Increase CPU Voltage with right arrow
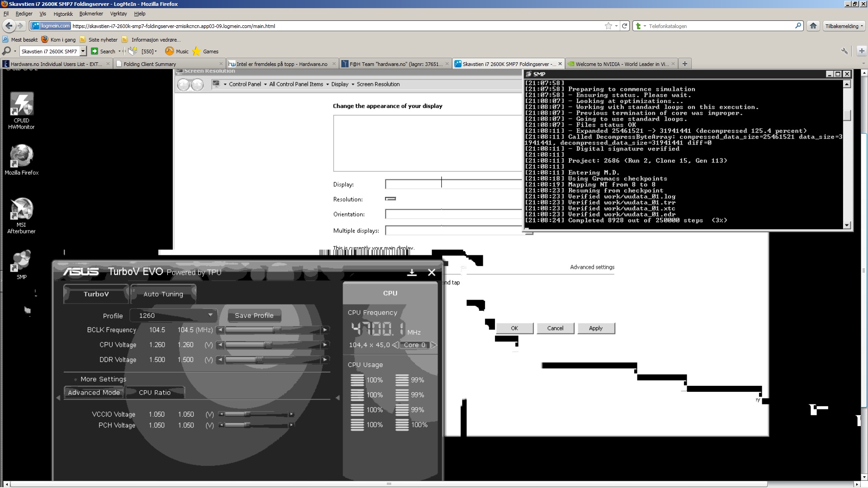This screenshot has height=488, width=868. point(325,345)
